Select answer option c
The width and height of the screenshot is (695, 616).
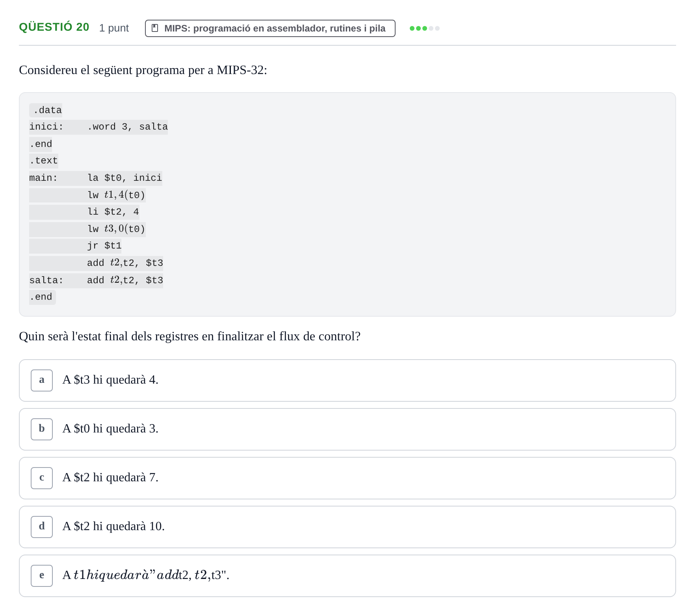coord(347,478)
